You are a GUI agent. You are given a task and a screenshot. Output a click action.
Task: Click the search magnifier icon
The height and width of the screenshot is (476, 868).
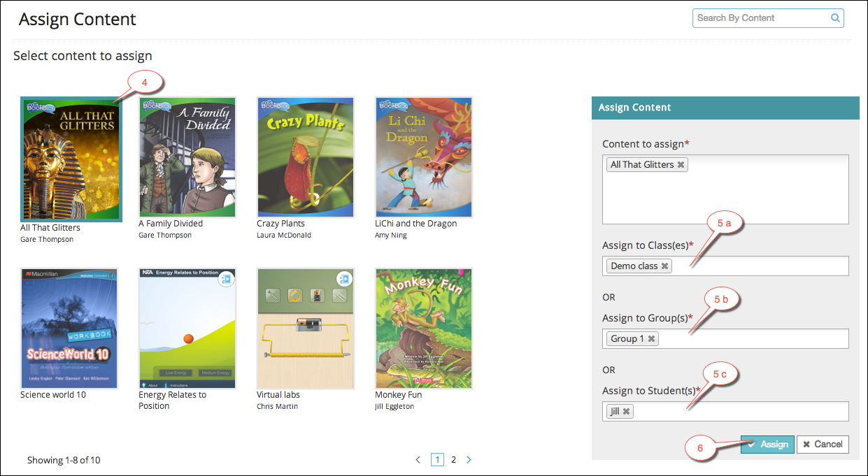[x=835, y=18]
